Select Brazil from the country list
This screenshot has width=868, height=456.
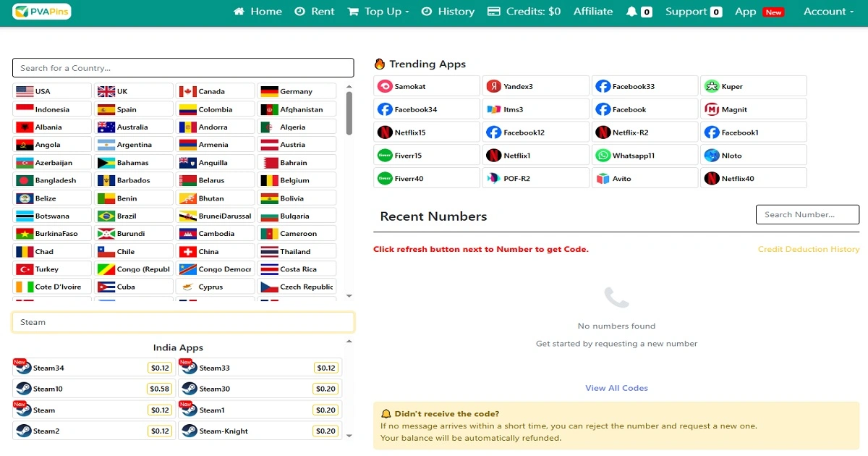click(134, 216)
